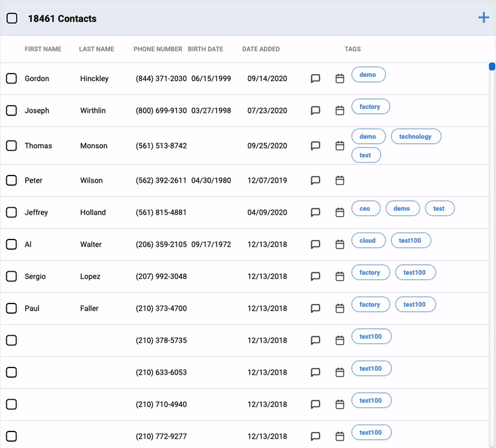
Task: Sort by BIRTH DATE column header
Action: tap(206, 49)
